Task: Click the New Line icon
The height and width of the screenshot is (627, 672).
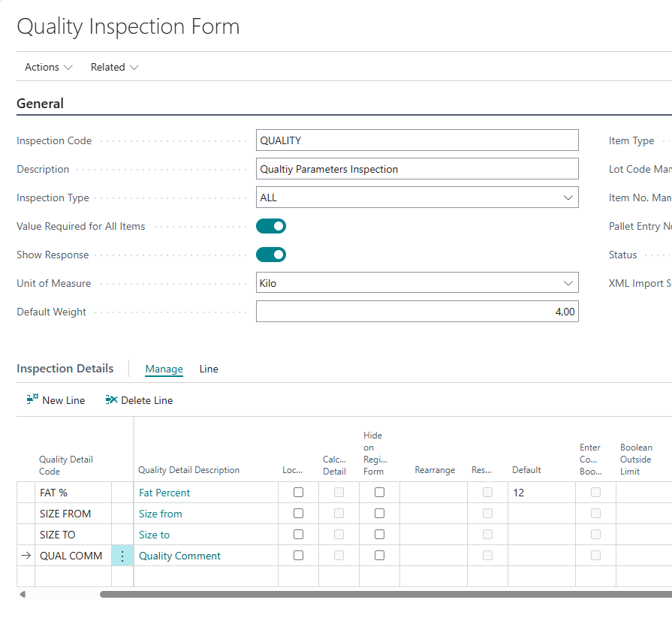Action: tap(32, 400)
